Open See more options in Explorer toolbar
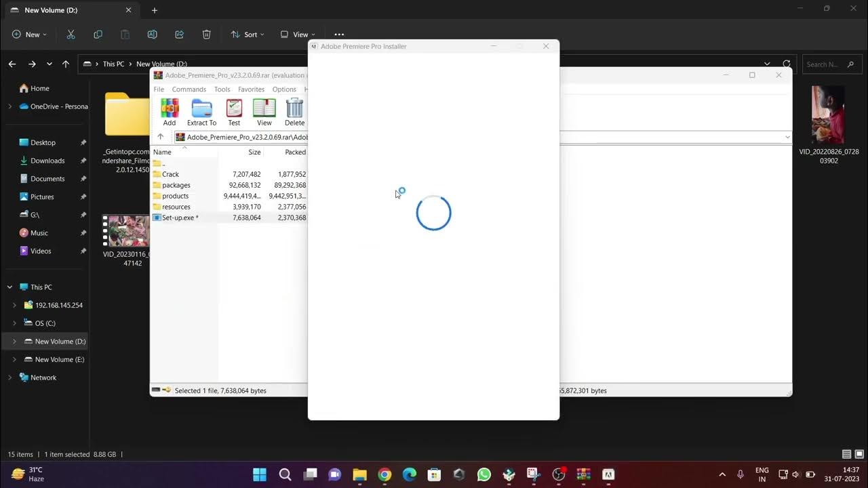 339,35
